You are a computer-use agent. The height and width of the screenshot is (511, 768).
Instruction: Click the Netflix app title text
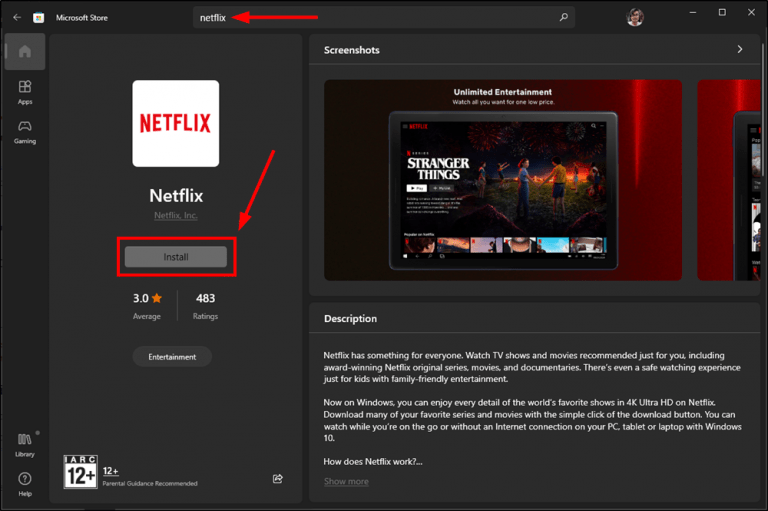coord(176,196)
